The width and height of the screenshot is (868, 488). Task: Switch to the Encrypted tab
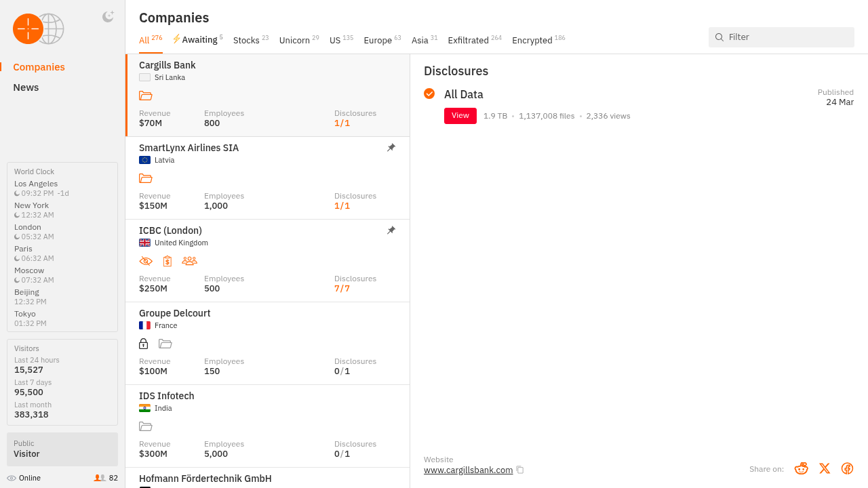(x=538, y=40)
